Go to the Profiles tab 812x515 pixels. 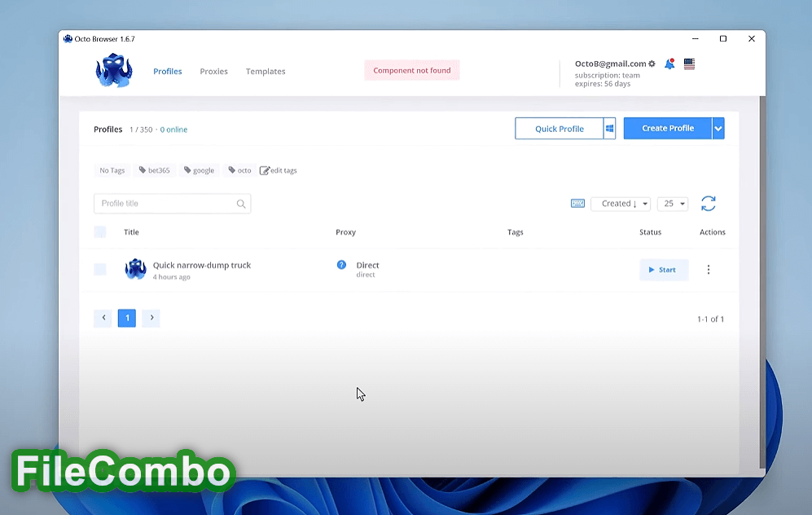[x=167, y=72]
